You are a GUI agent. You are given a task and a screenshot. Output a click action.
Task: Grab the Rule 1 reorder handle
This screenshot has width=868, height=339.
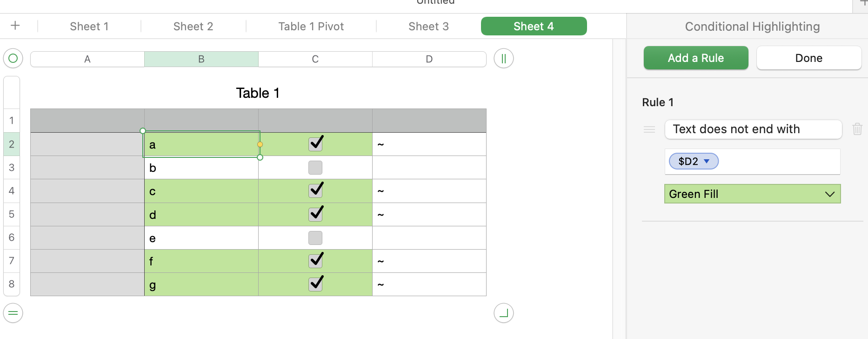649,129
